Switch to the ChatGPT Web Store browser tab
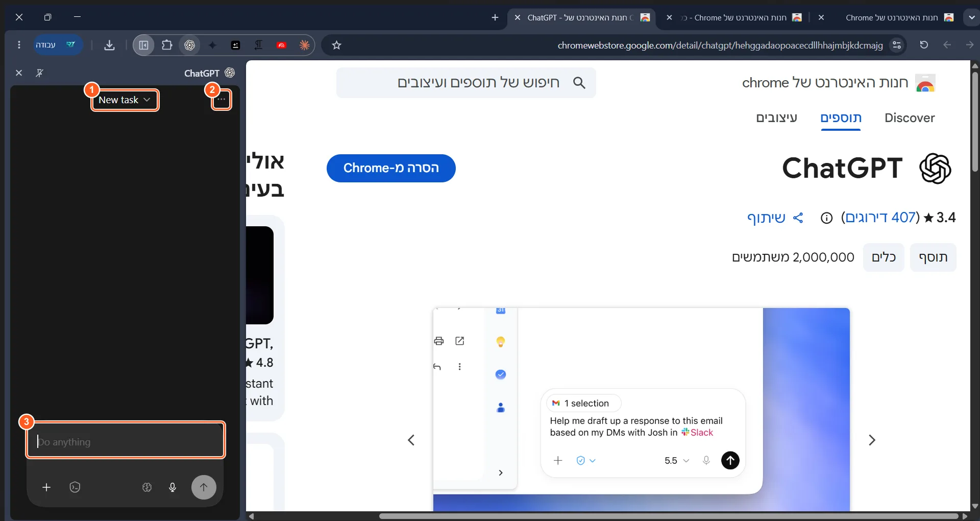 (582, 18)
